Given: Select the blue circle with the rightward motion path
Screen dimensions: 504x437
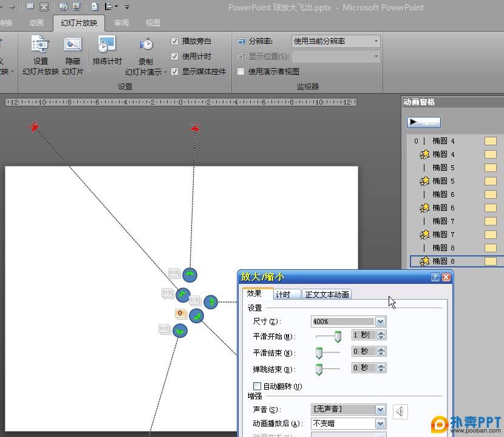Looking at the screenshot, I should coord(211,302).
